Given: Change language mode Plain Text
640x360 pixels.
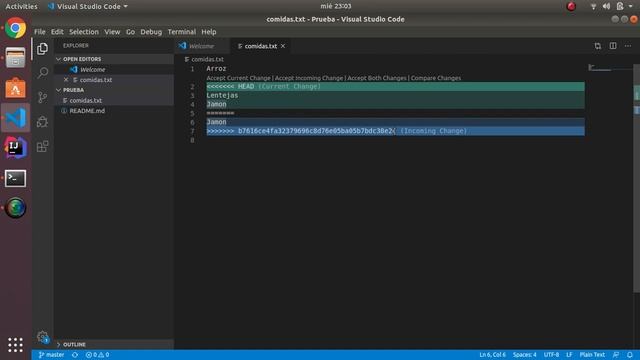Looking at the screenshot, I should pyautogui.click(x=592, y=355).
